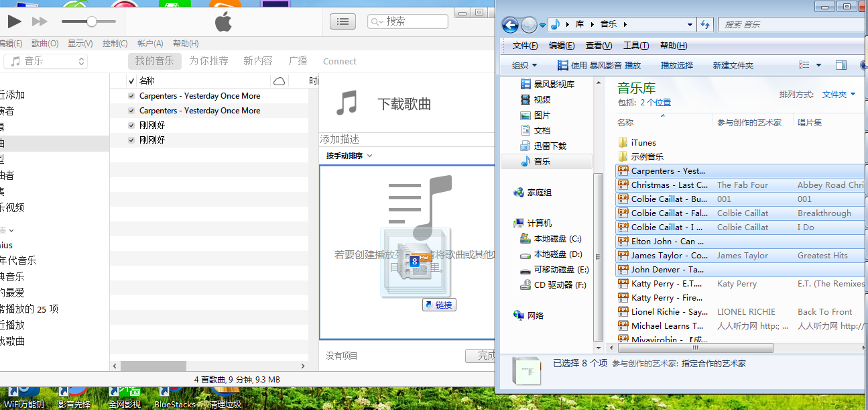Image resolution: width=868 pixels, height=410 pixels.
Task: Switch to the 新内容 tab
Action: click(258, 61)
